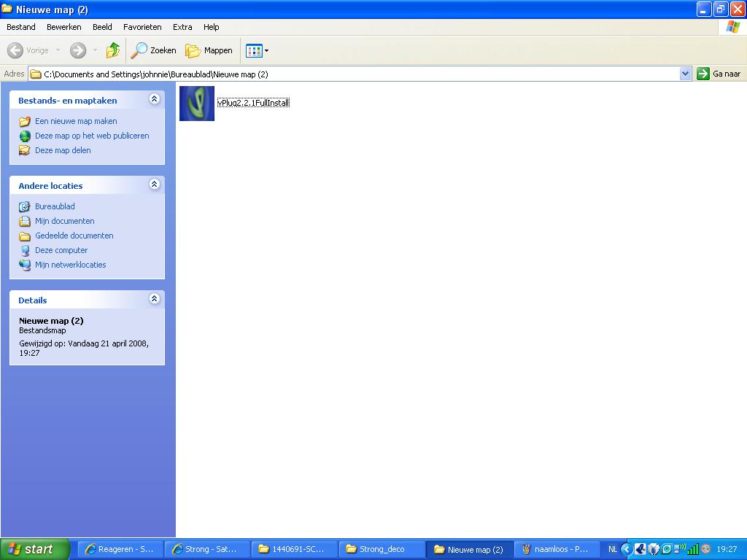This screenshot has width=747, height=560.
Task: Click the Vorige back arrow button
Action: (x=28, y=50)
